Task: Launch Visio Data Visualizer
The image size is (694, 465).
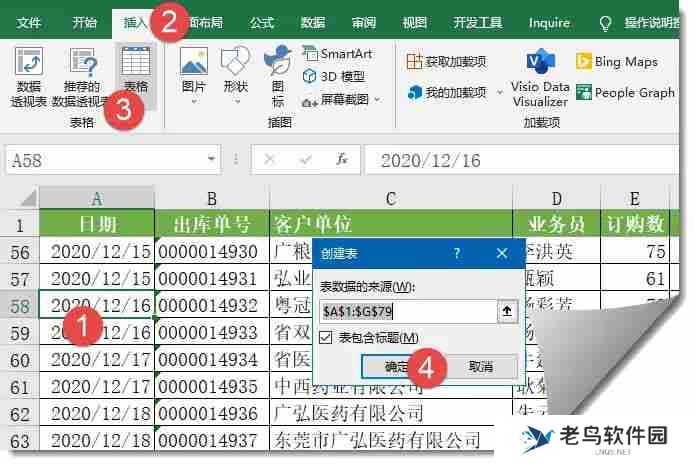Action: [540, 78]
